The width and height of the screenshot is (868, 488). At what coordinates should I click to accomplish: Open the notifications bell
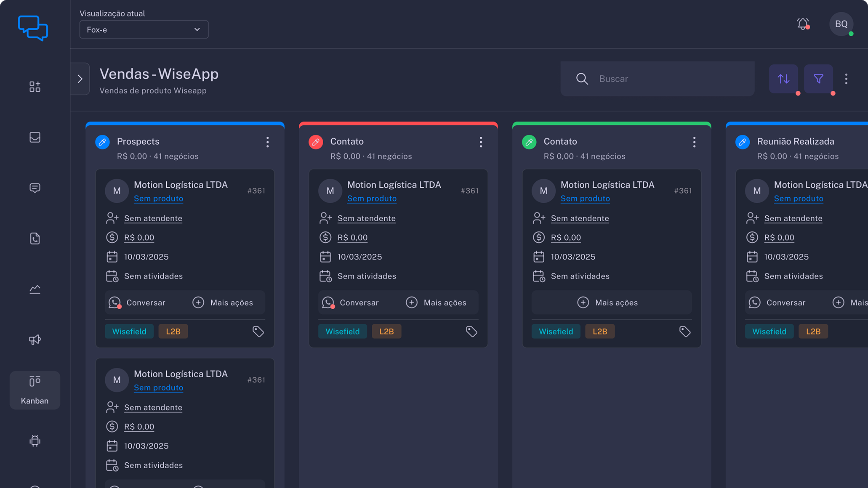[x=803, y=24]
